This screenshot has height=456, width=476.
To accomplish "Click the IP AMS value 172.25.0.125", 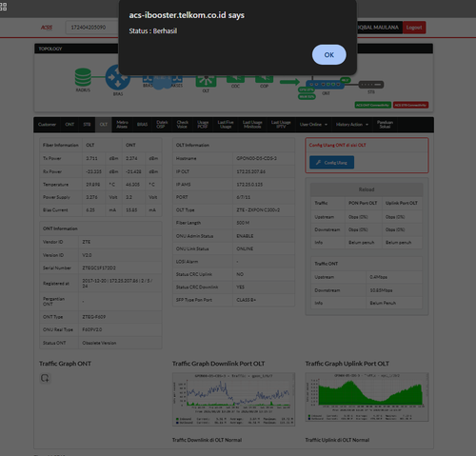I will click(249, 185).
